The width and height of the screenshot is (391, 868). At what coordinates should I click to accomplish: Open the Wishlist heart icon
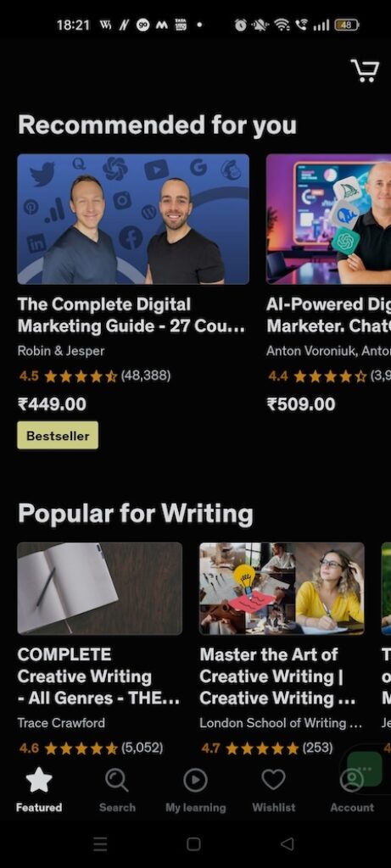tap(274, 780)
